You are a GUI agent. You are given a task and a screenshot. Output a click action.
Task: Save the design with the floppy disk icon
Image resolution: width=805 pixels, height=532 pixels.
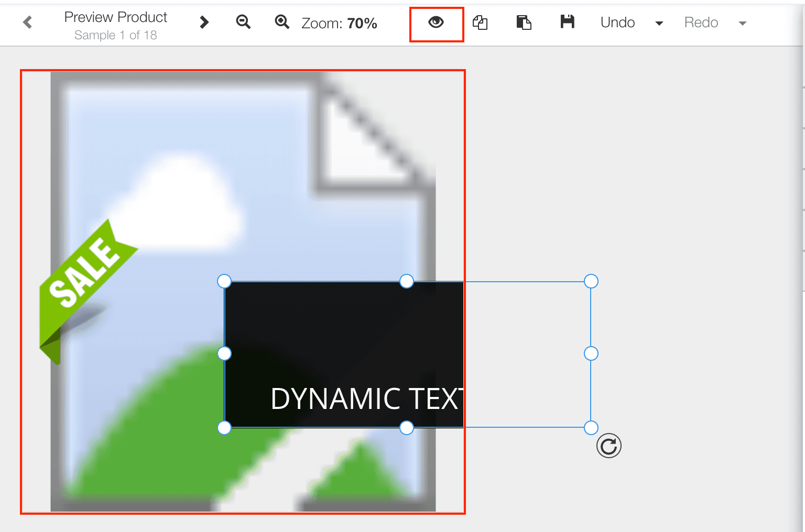(567, 22)
